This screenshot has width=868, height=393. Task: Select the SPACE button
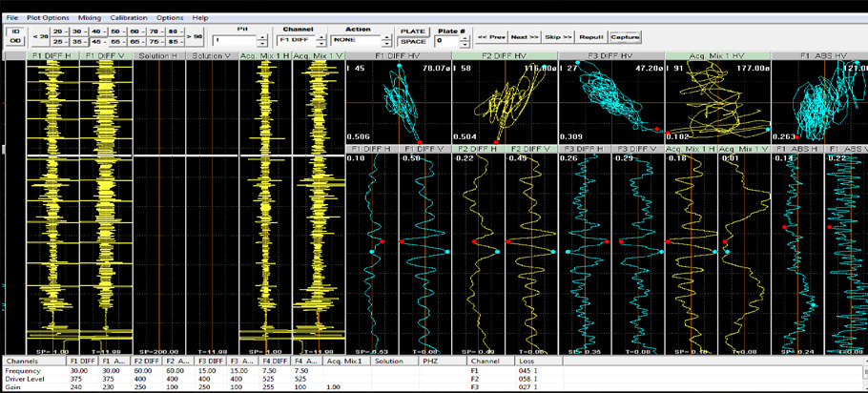click(x=413, y=42)
